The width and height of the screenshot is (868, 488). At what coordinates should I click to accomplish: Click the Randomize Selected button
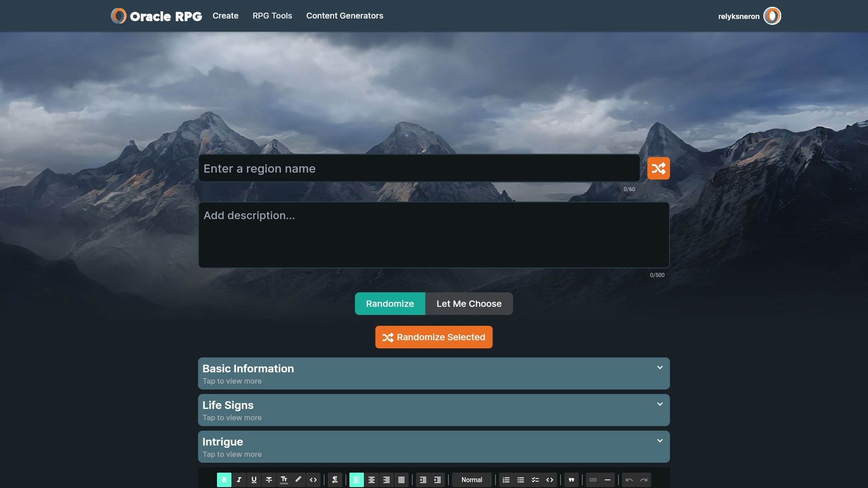(x=434, y=337)
